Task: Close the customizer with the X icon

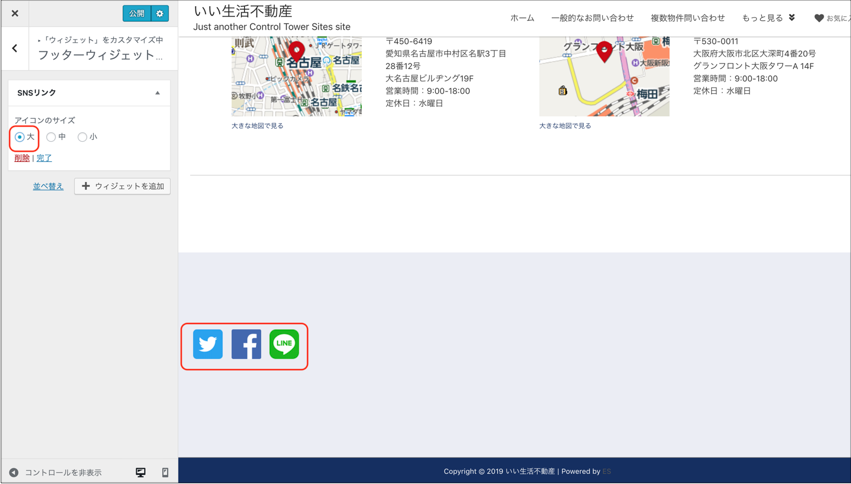Action: coord(15,14)
